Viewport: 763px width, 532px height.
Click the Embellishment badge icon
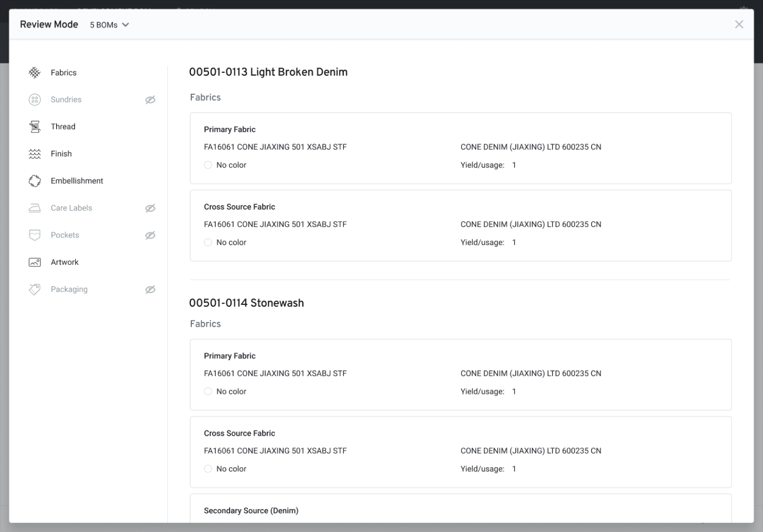35,181
